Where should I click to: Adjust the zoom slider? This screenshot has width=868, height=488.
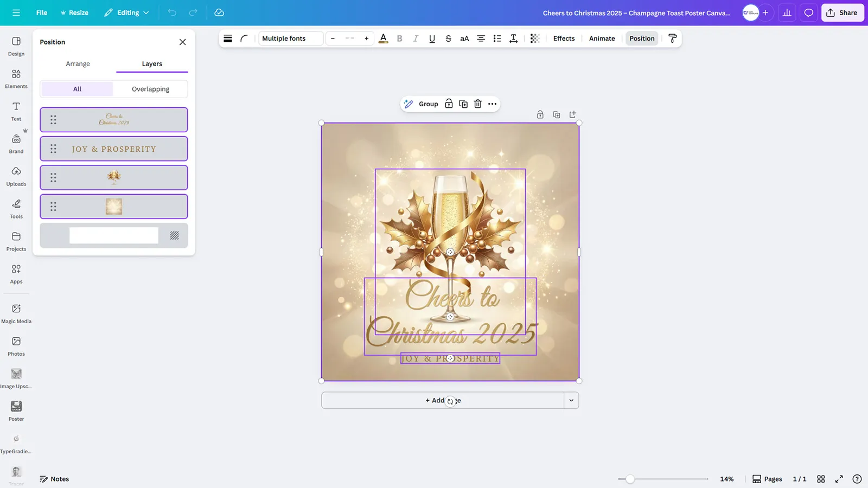click(629, 479)
